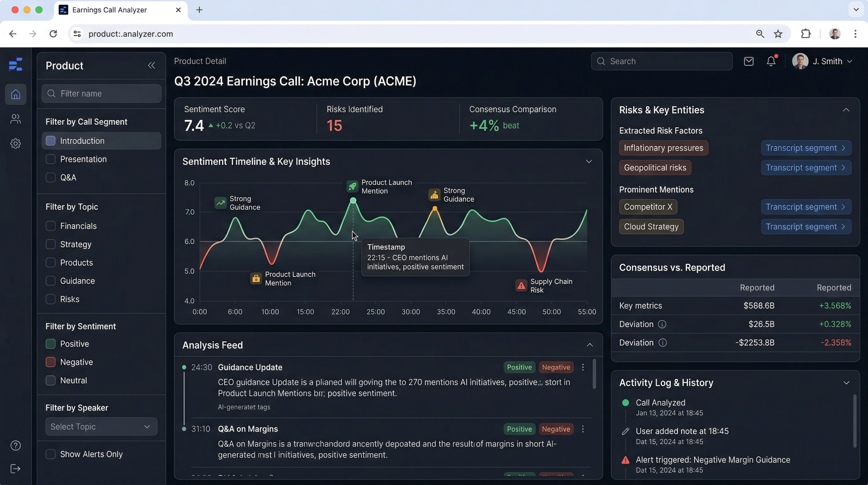Click the Supply Chain Risk marker on the chart

[x=521, y=285]
